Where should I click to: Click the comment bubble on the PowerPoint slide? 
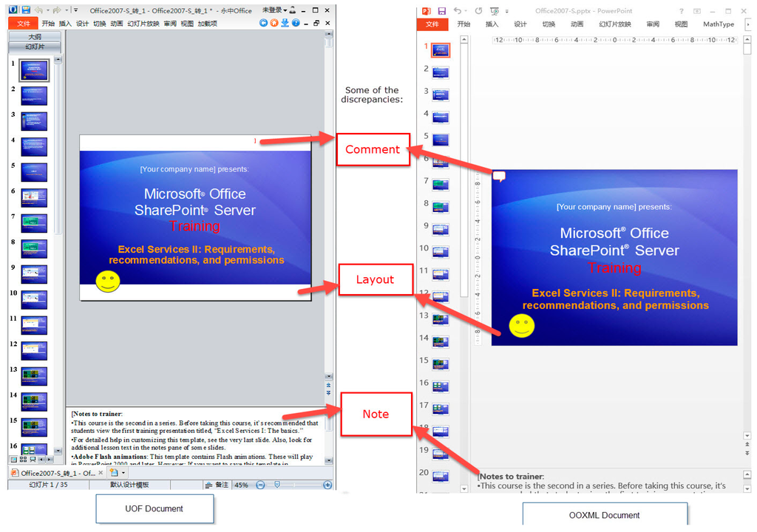coord(499,177)
